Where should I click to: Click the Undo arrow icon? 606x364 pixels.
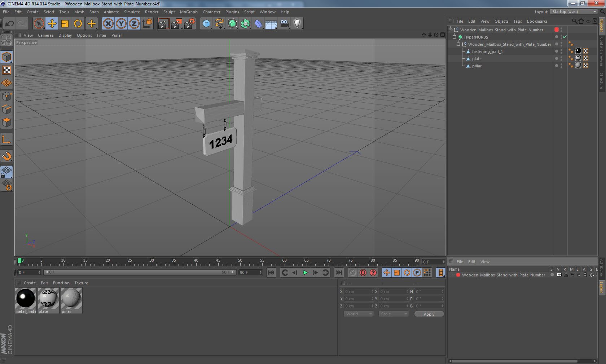coord(9,24)
